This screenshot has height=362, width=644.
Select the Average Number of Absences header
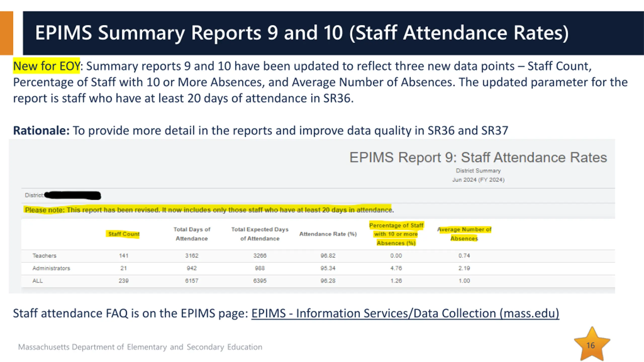tap(464, 234)
